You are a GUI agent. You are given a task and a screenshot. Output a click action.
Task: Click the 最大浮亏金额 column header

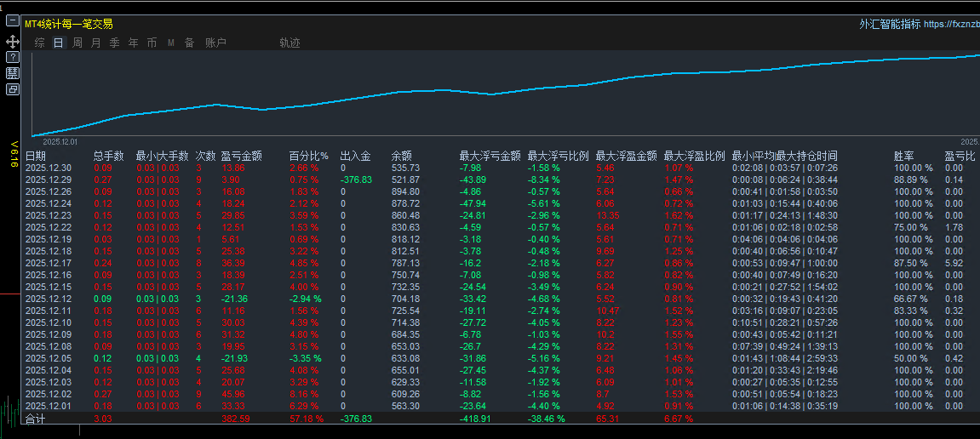[490, 156]
